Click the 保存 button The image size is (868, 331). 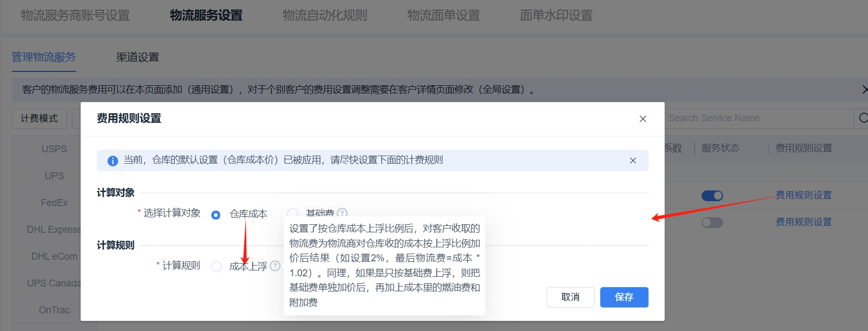(x=624, y=297)
